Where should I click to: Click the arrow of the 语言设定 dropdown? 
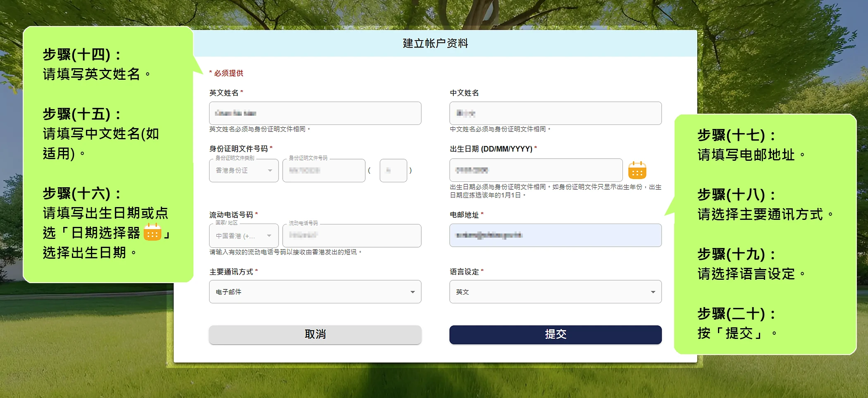point(653,292)
